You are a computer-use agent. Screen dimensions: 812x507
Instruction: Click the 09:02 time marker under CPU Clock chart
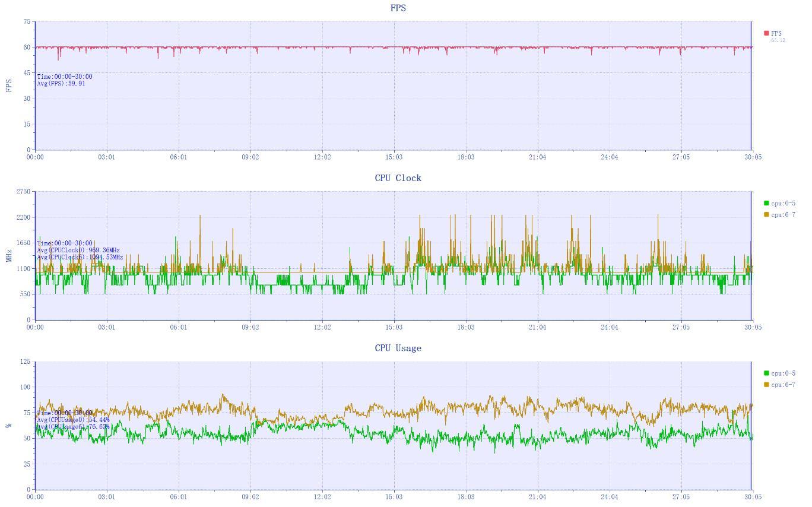tap(250, 327)
